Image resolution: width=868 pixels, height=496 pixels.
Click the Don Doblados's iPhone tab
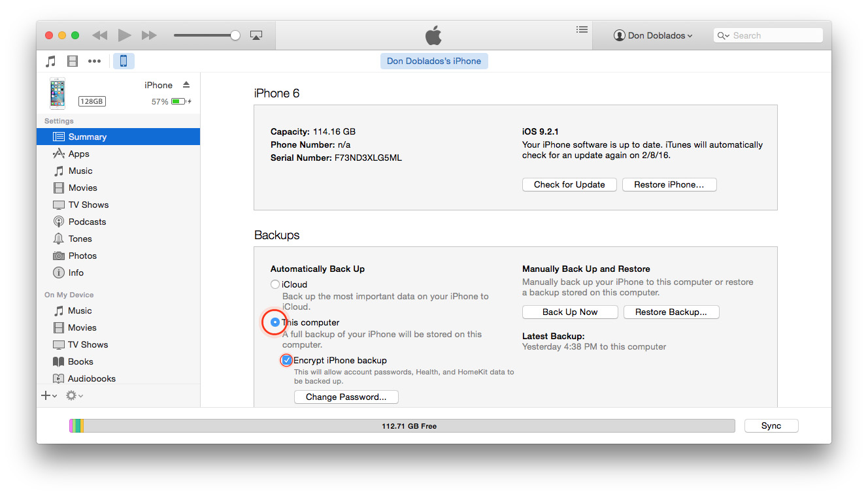click(434, 61)
